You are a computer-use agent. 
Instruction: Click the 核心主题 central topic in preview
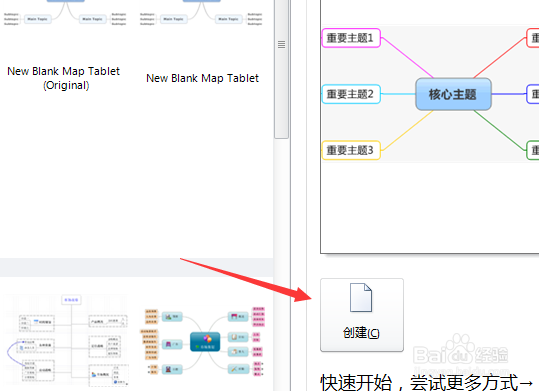click(453, 94)
